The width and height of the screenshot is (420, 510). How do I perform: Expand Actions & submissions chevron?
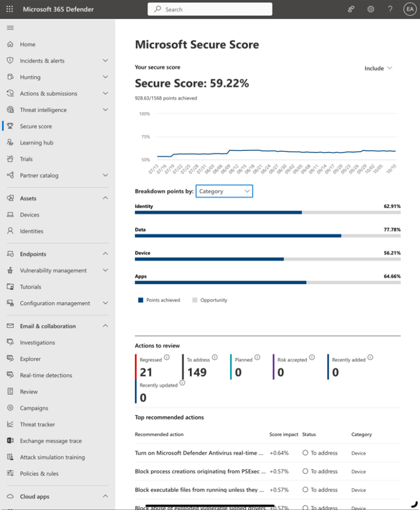pyautogui.click(x=106, y=93)
